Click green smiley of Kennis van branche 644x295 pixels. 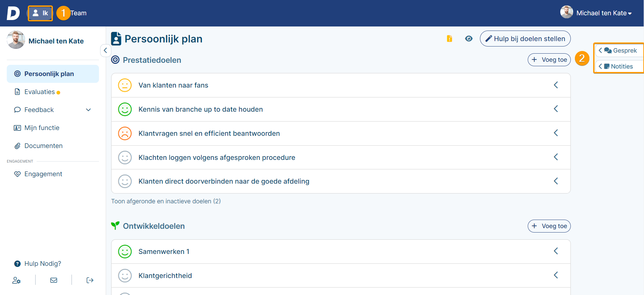[125, 109]
